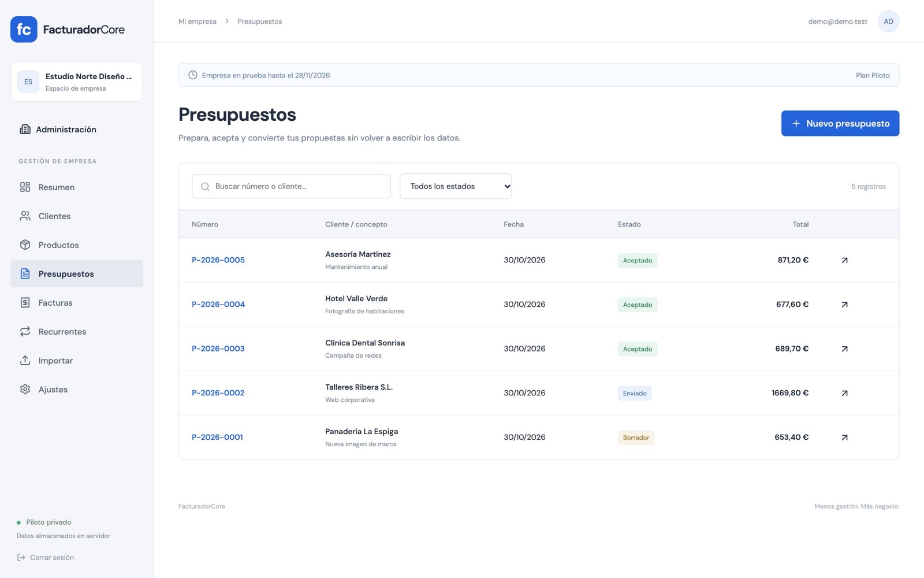Open budget P-2026-0002 link
924x578 pixels.
(218, 393)
